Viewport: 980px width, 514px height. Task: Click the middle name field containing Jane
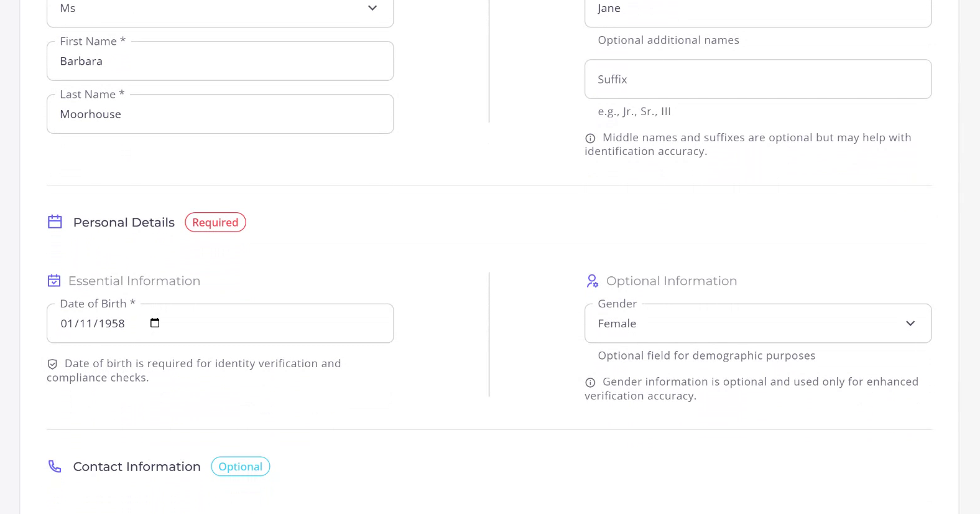(x=757, y=9)
